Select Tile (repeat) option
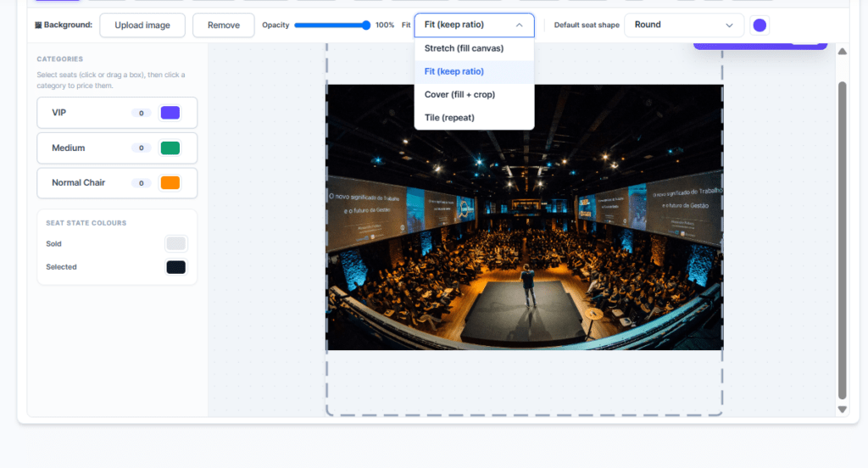868x468 pixels. coord(474,117)
